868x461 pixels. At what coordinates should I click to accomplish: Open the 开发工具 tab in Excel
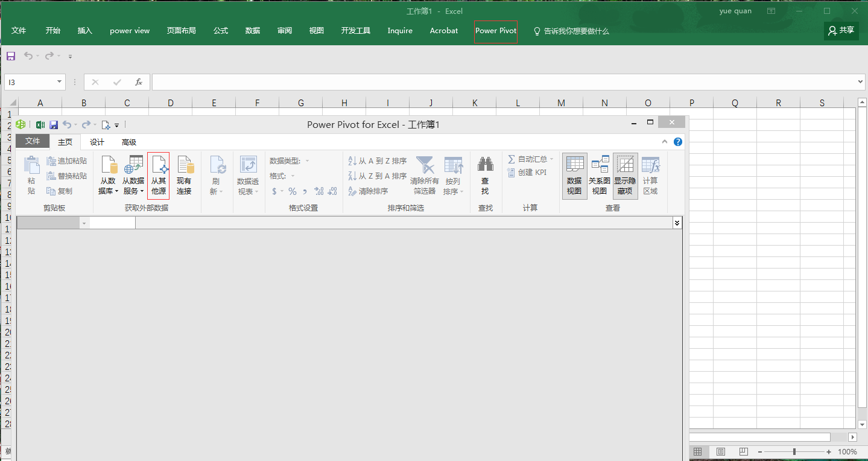point(356,31)
